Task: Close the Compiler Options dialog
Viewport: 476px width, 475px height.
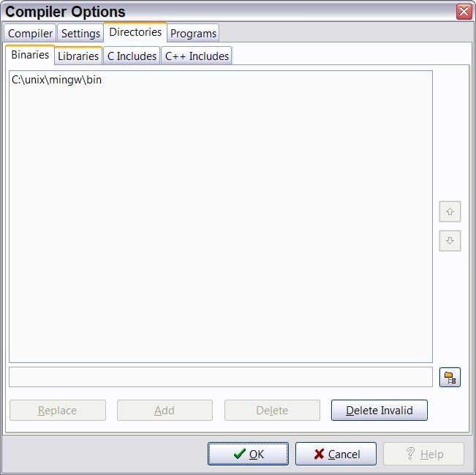Action: [x=464, y=12]
